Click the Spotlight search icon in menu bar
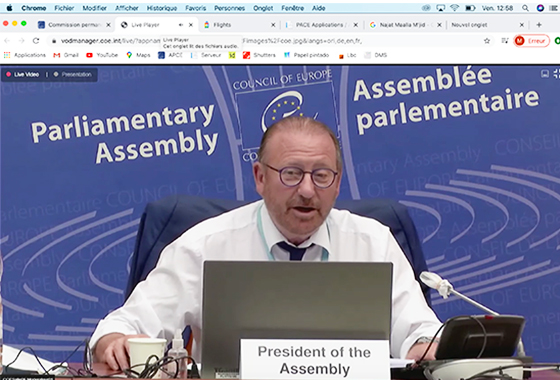Image resolution: width=560 pixels, height=380 pixels. click(x=525, y=8)
